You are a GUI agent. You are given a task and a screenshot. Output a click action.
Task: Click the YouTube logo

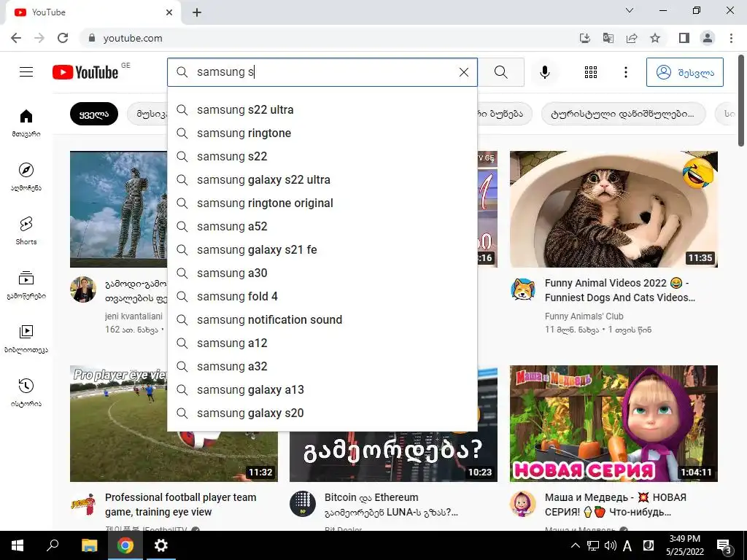pyautogui.click(x=85, y=72)
